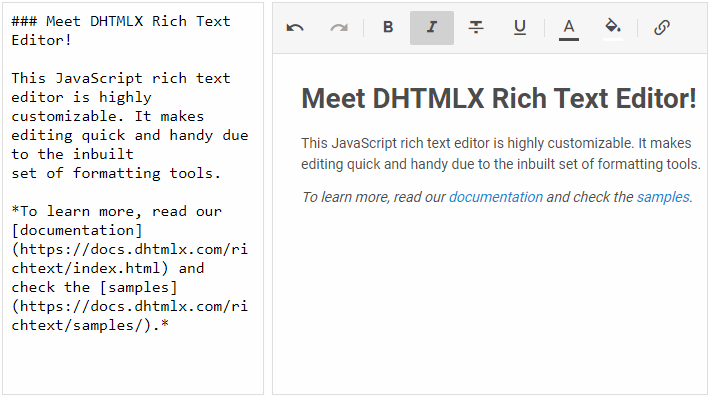Open the documentation link in the editor

click(x=496, y=197)
